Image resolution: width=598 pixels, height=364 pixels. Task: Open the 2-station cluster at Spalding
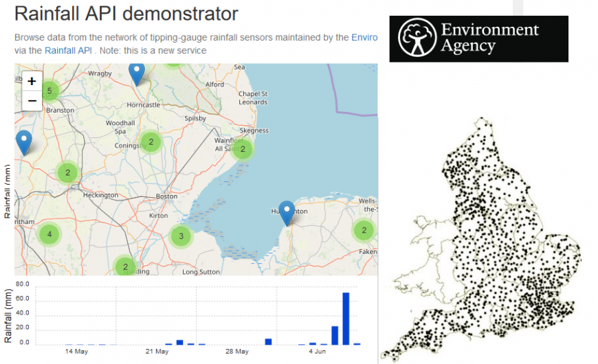126,266
